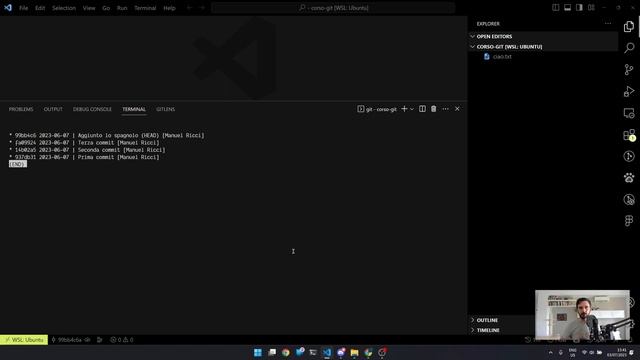Go back with the navigation arrow
The width and height of the screenshot is (640, 360).
click(189, 8)
